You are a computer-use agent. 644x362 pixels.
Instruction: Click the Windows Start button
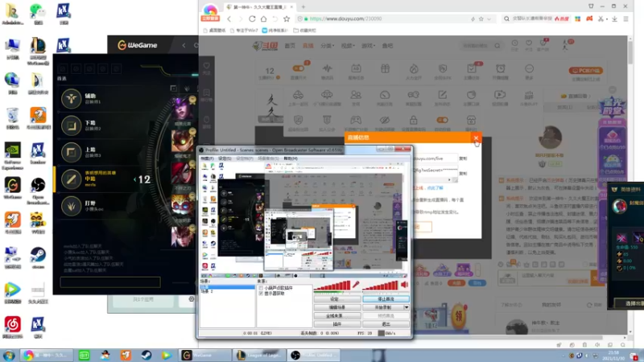point(9,356)
